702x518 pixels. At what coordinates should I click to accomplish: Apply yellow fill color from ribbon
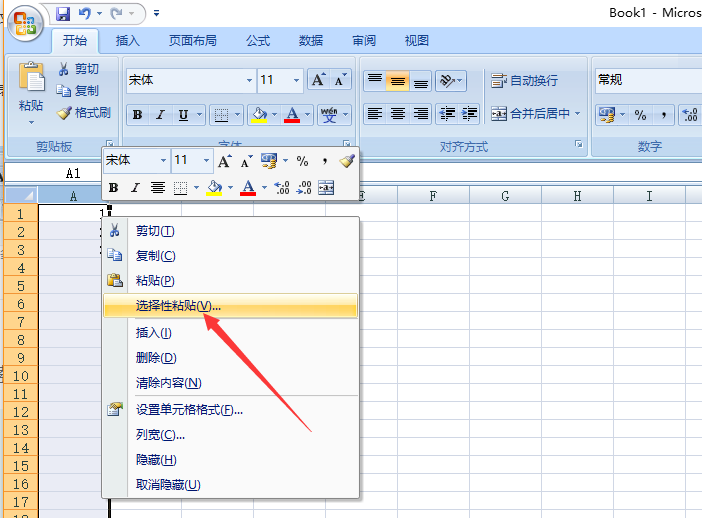[x=259, y=115]
